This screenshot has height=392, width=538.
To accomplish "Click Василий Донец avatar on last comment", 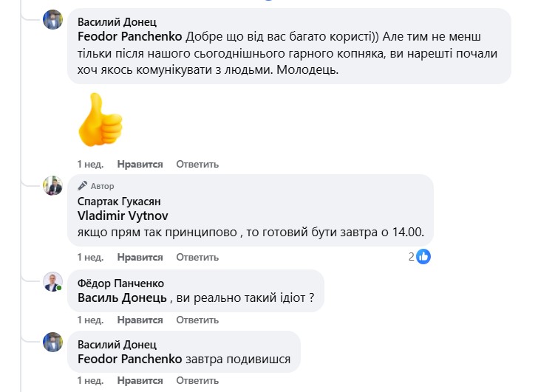I will (52, 342).
